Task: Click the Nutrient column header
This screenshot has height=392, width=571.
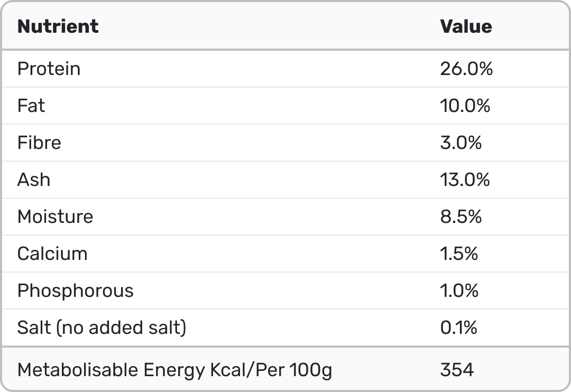Action: (x=58, y=26)
